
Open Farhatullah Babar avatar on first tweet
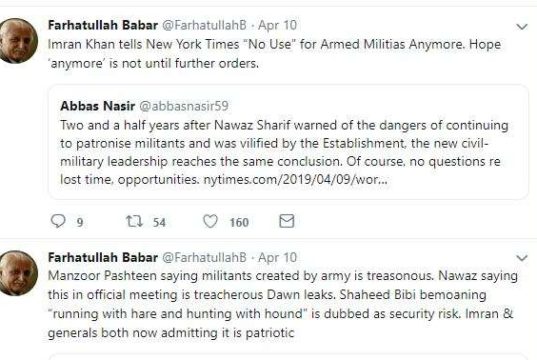(18, 40)
